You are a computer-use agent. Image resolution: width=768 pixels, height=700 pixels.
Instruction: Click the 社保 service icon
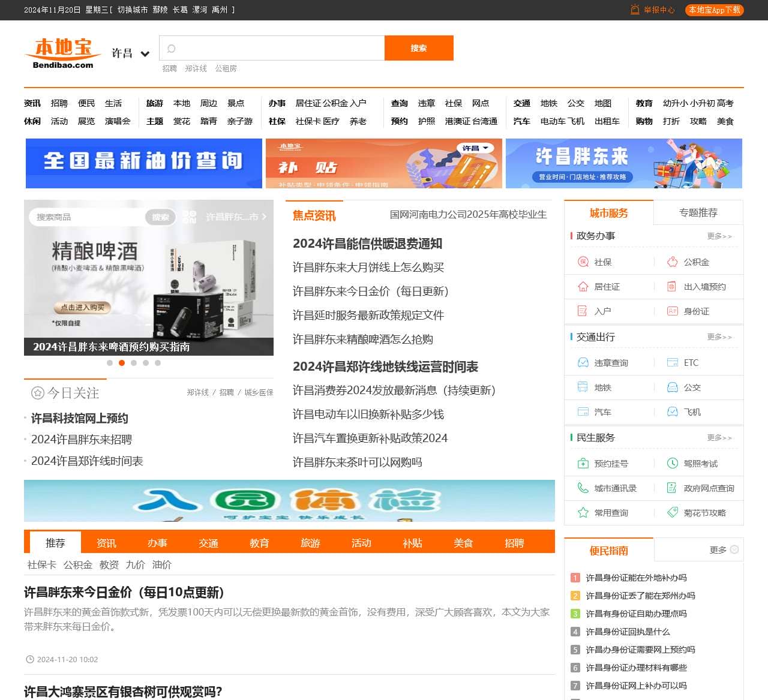[583, 262]
